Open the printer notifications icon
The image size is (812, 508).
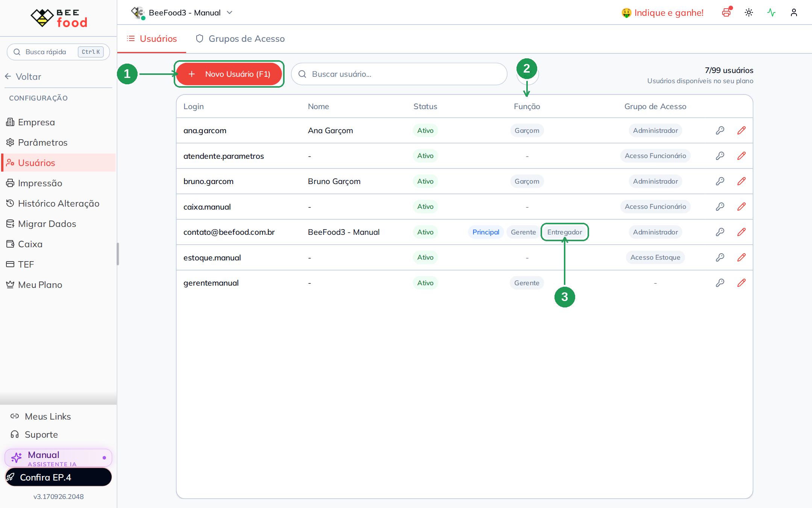pos(726,12)
